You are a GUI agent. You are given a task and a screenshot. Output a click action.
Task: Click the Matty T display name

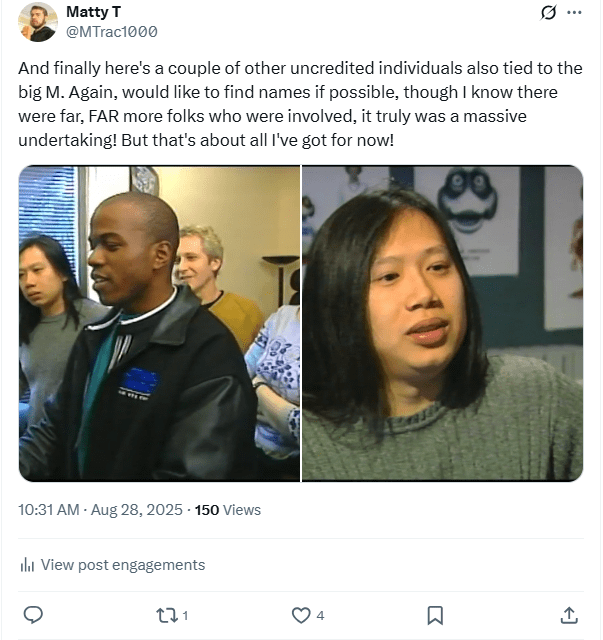(x=93, y=12)
